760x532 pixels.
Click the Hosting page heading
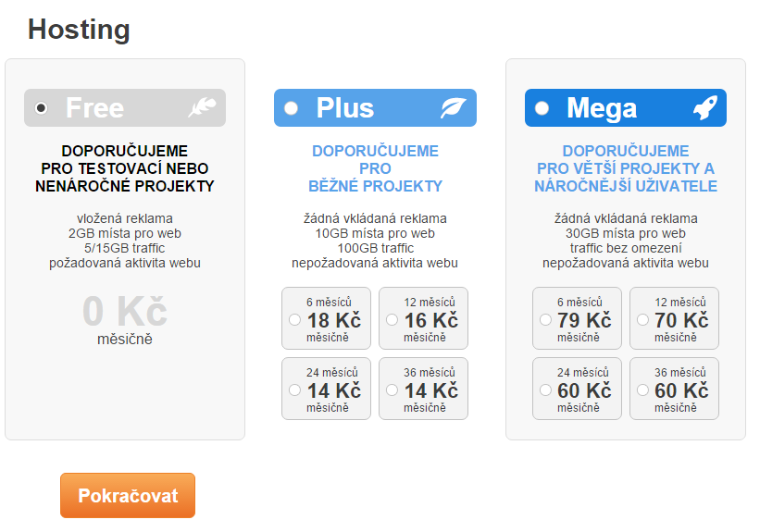(x=79, y=29)
